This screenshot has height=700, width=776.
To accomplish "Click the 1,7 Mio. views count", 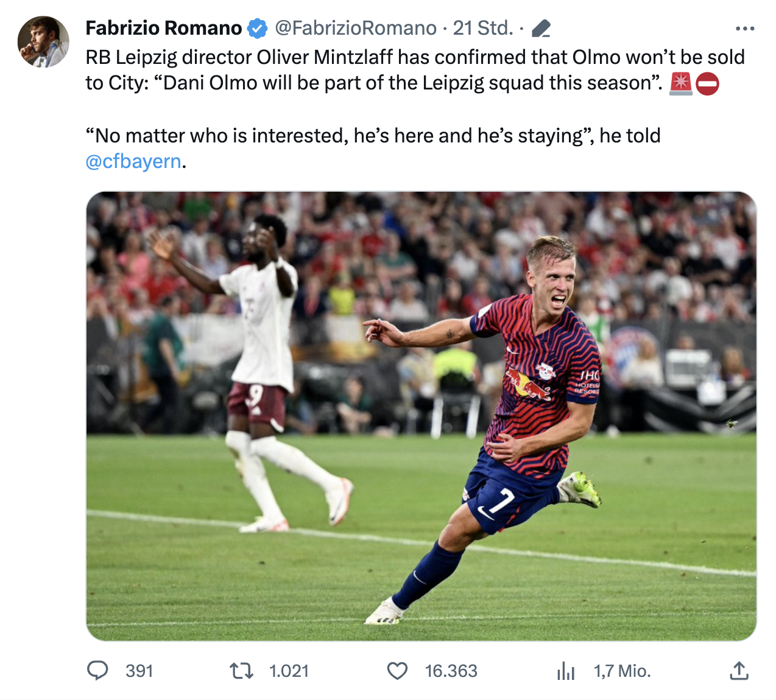I will (622, 671).
